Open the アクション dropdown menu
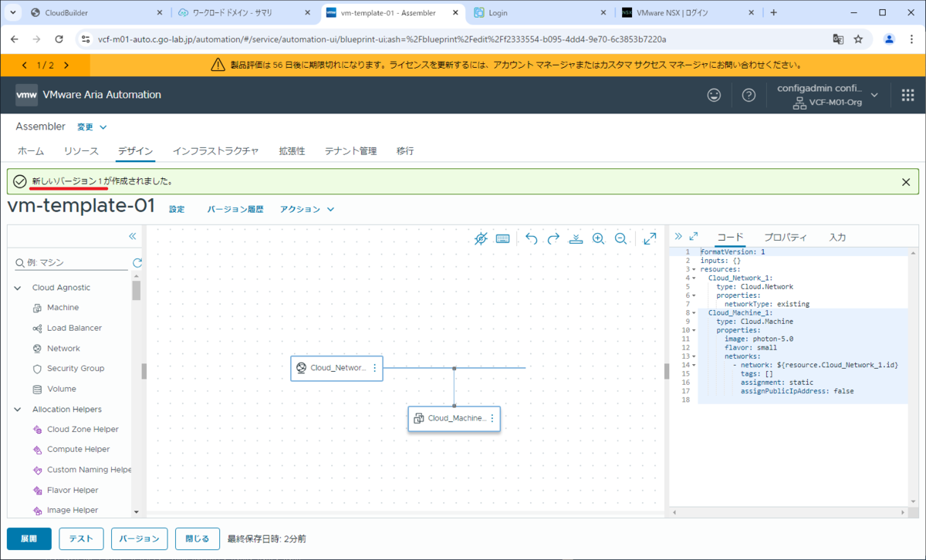The width and height of the screenshot is (926, 560). pyautogui.click(x=307, y=209)
